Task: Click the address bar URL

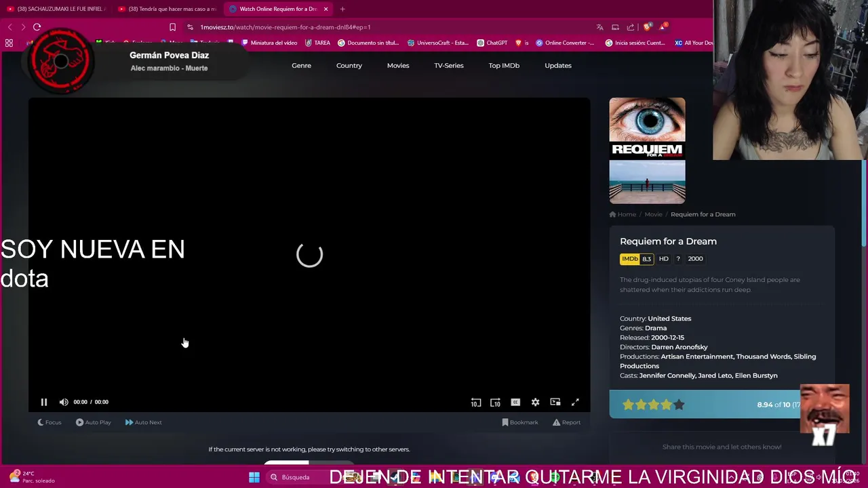Action: pos(285,27)
